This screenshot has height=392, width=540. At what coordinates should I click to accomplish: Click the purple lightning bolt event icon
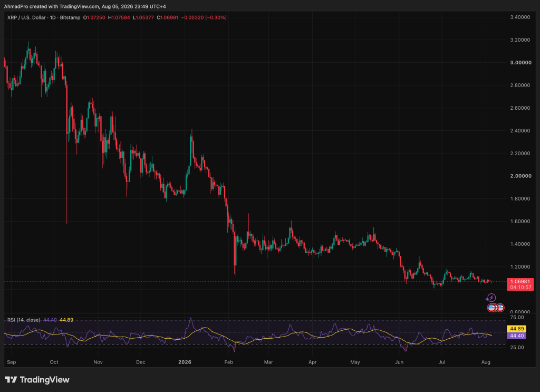tap(491, 298)
